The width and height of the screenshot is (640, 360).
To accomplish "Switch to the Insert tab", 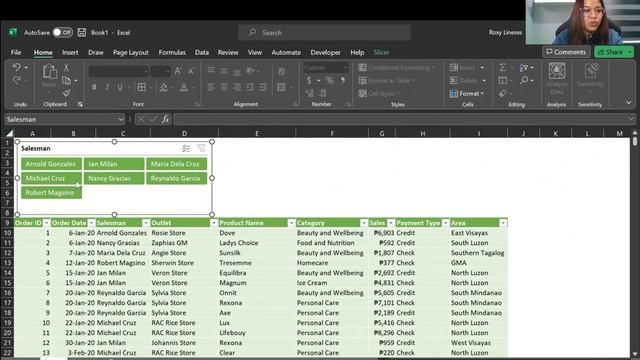I will (x=70, y=52).
